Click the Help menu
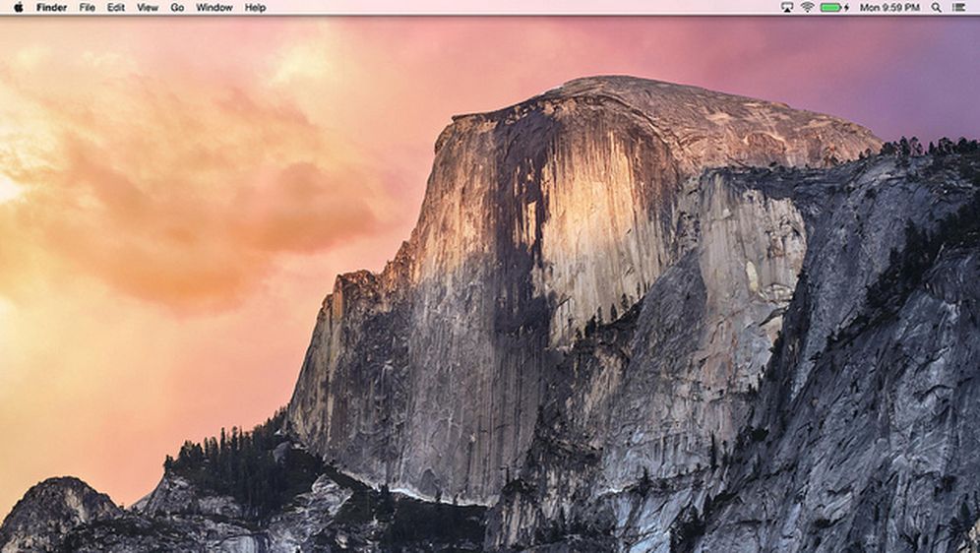The height and width of the screenshot is (553, 980). pos(255,7)
